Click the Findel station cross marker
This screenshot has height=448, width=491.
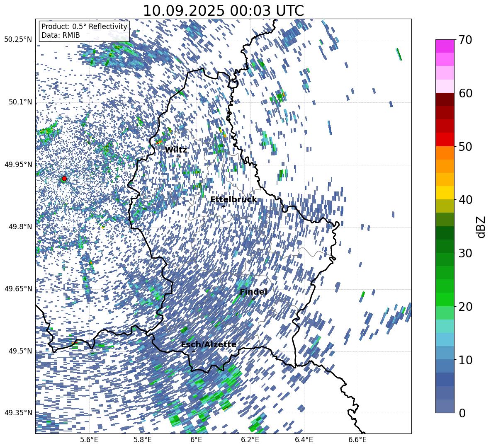[x=253, y=298]
